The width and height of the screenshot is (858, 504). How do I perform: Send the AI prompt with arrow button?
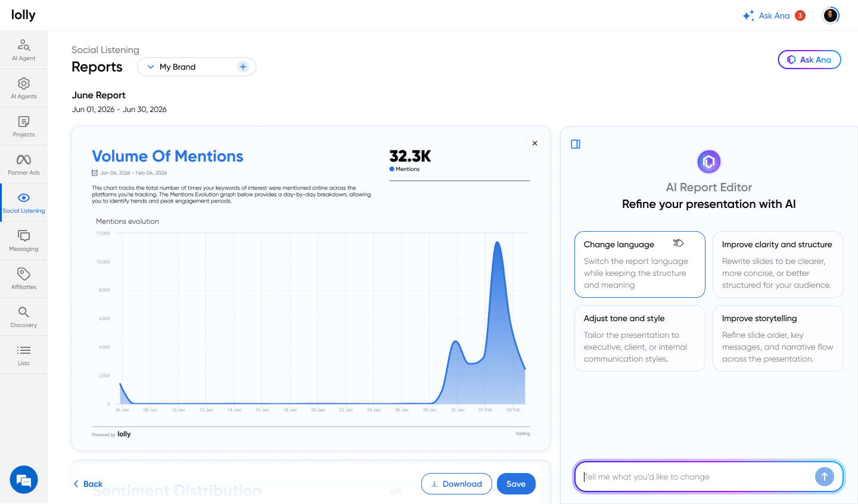(825, 477)
